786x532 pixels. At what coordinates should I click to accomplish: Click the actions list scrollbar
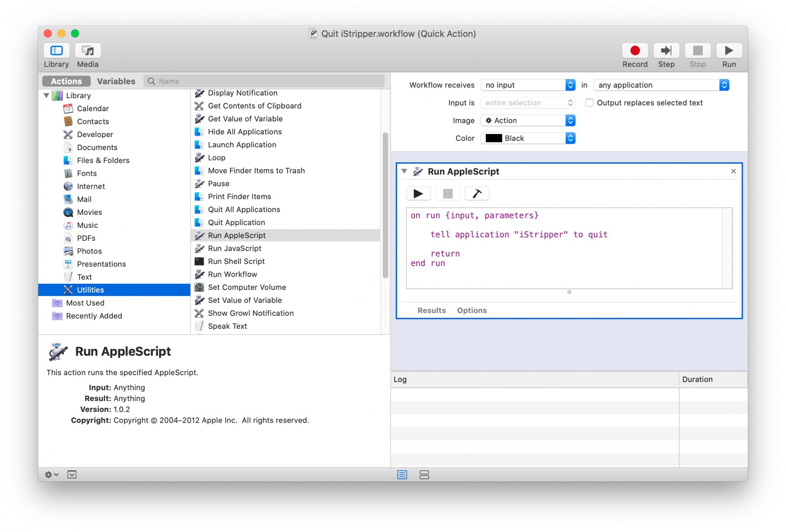pos(385,205)
